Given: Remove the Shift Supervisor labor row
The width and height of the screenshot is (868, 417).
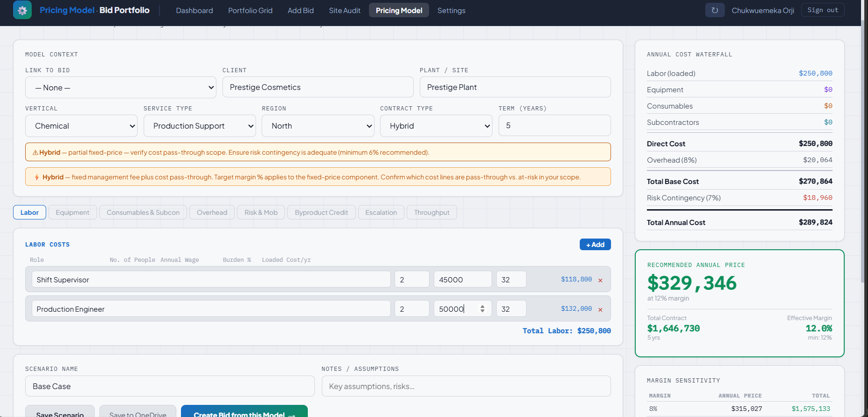Looking at the screenshot, I should point(600,280).
